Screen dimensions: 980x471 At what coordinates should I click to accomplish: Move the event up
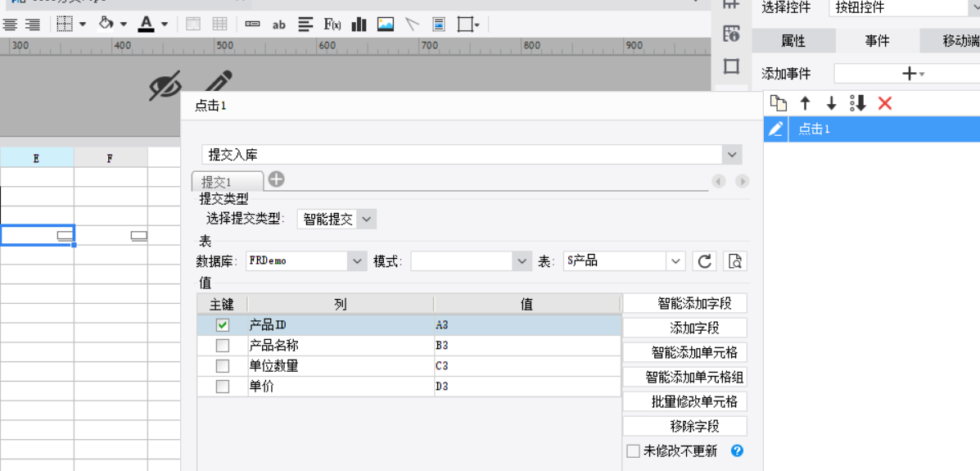806,103
